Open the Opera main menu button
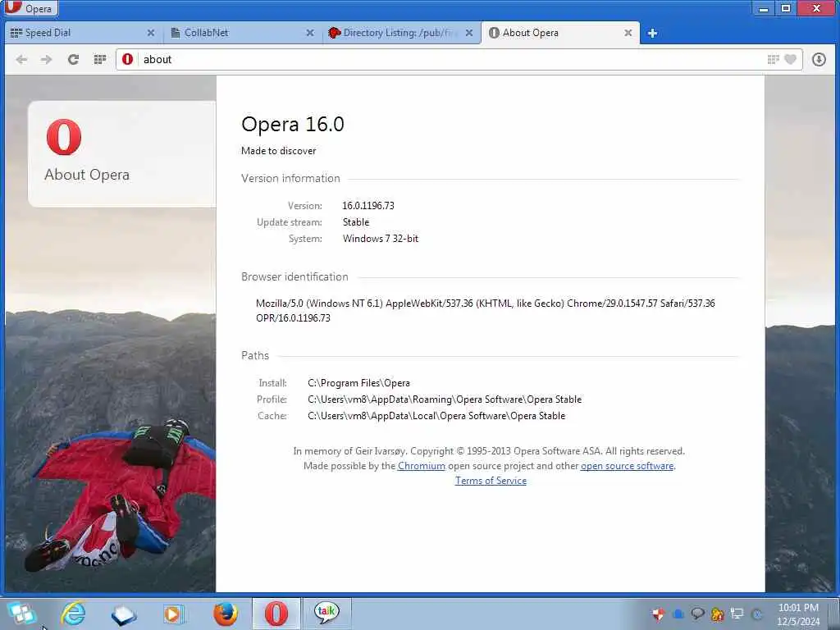This screenshot has width=840, height=630. (x=31, y=8)
